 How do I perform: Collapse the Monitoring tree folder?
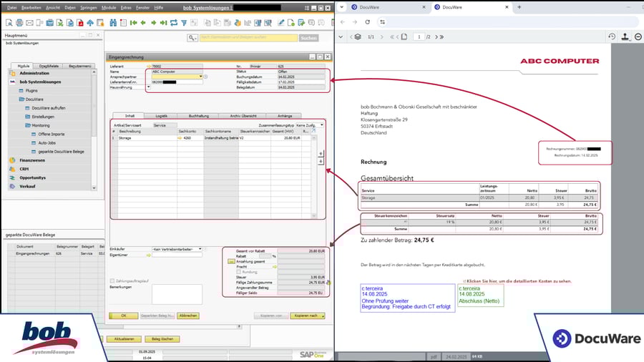tap(28, 125)
